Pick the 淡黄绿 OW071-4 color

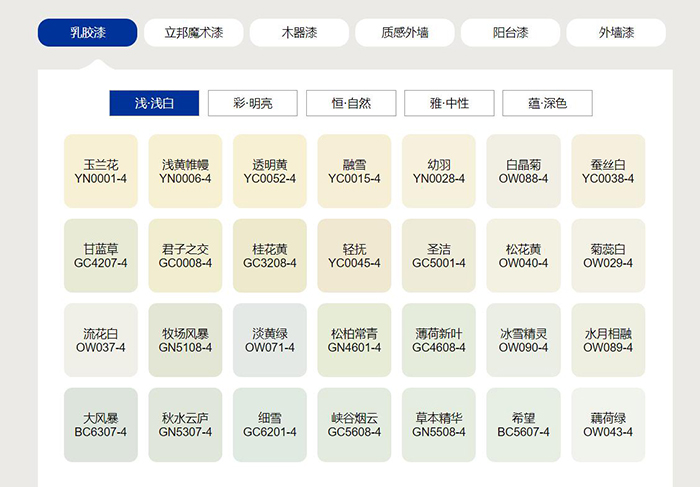[269, 340]
